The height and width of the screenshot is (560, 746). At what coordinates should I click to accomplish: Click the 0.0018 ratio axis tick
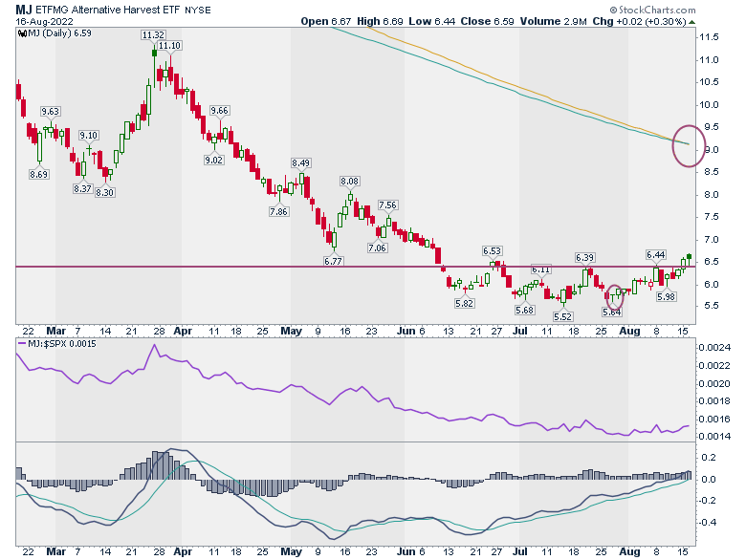tap(714, 400)
